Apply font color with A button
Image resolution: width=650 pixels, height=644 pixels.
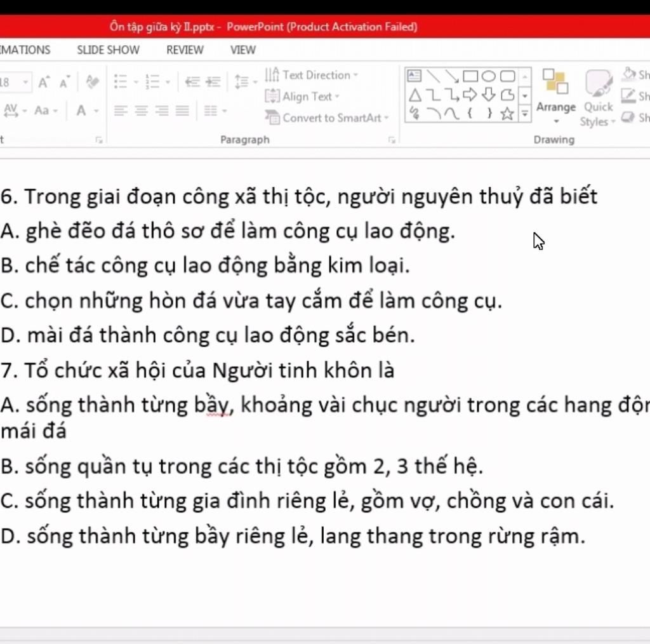coord(81,111)
